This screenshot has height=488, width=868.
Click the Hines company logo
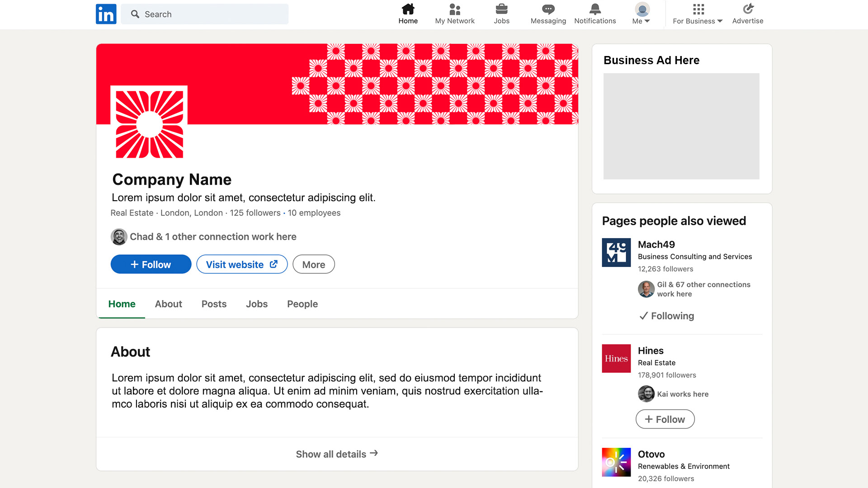click(616, 359)
